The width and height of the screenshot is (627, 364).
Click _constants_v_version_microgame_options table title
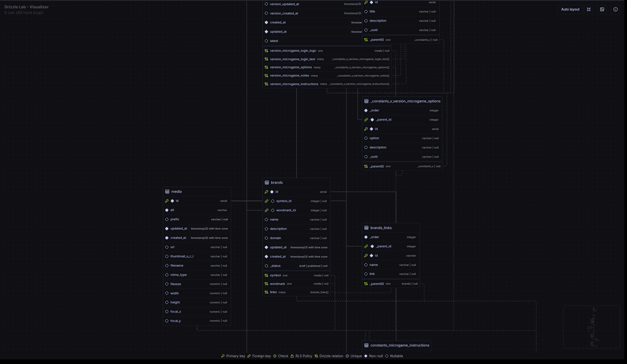pos(405,101)
